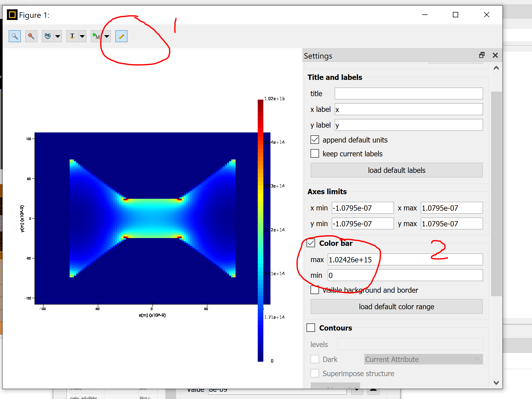Select the zoom magnifier tool

pyautogui.click(x=15, y=36)
